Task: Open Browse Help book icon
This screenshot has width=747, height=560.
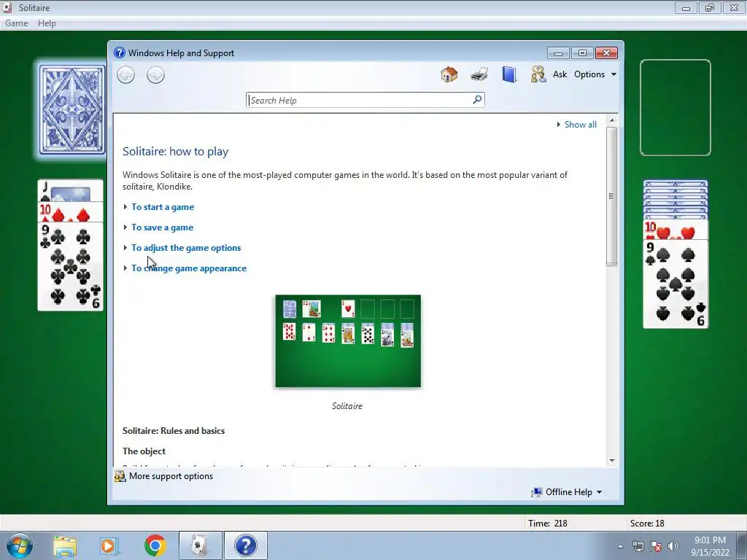Action: click(509, 74)
